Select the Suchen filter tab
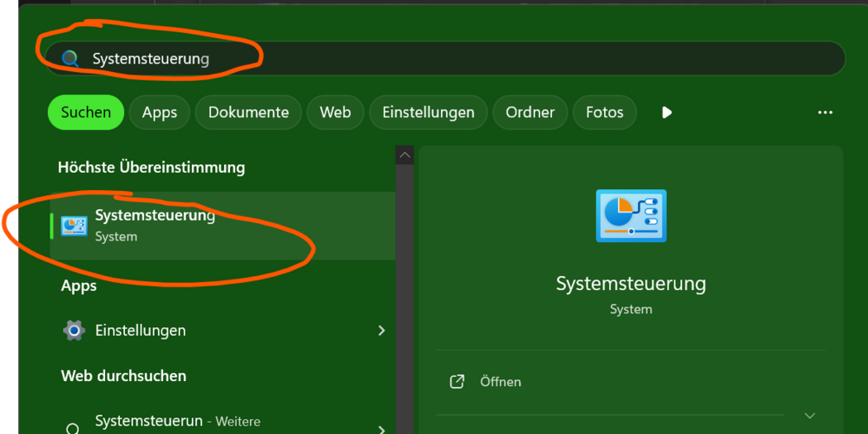Screen dimensions: 868x434 [86, 112]
